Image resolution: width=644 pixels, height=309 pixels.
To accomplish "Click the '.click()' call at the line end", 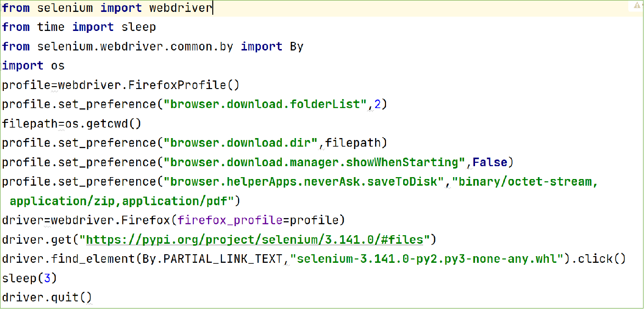I will 599,259.
